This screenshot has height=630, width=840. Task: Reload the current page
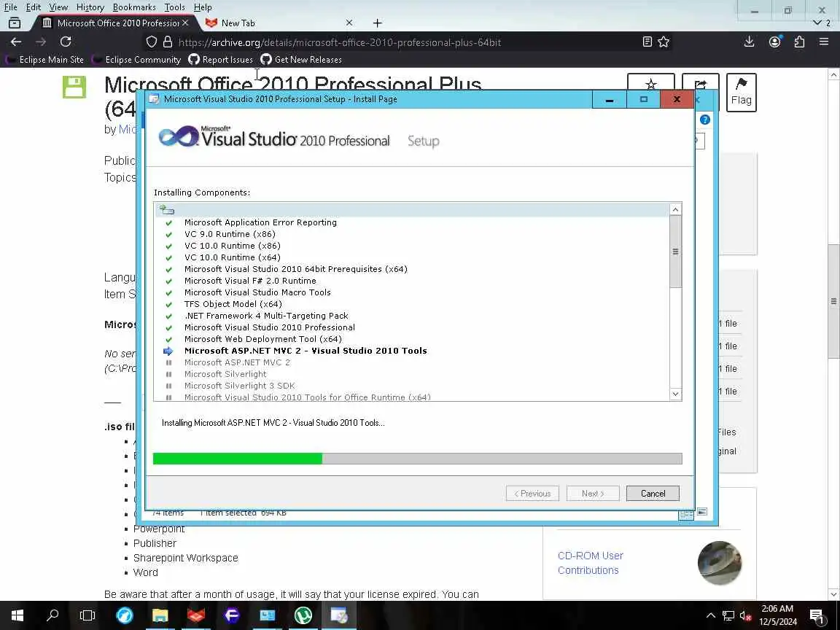[x=66, y=42]
